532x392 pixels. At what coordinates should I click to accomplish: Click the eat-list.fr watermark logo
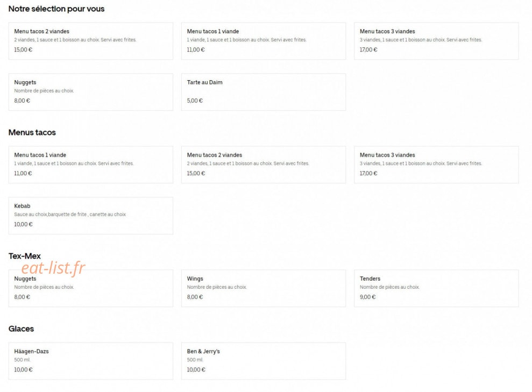click(x=53, y=268)
